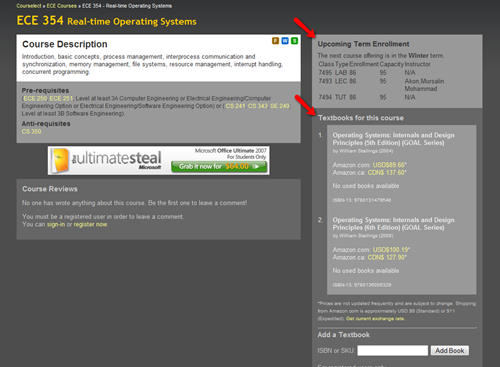
Task: Go to Courselect breadcrumb link
Action: 29,6
